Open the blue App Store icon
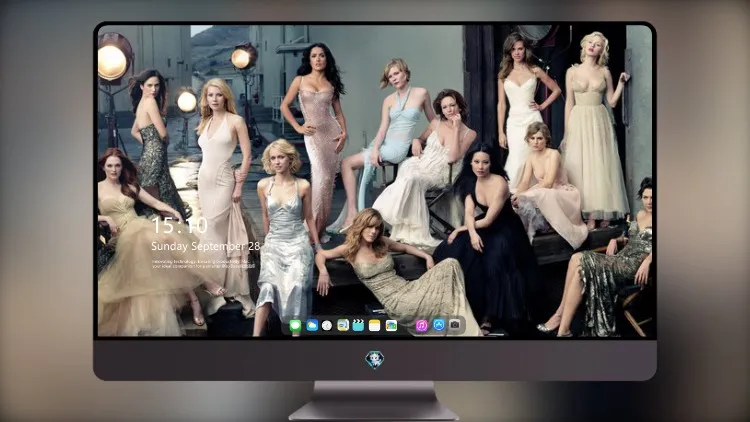Screen dimensions: 750x422 click(x=439, y=325)
